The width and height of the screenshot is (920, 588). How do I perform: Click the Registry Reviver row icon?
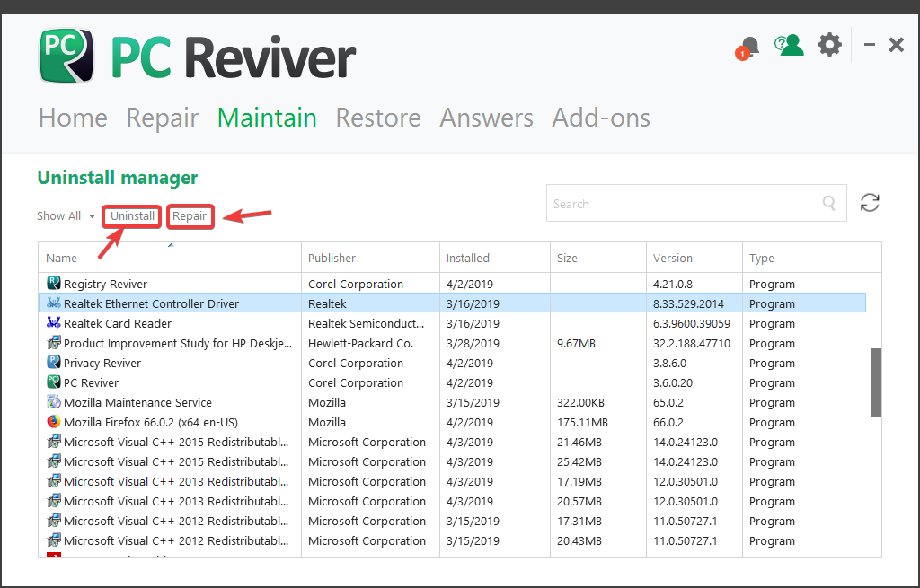(x=53, y=283)
